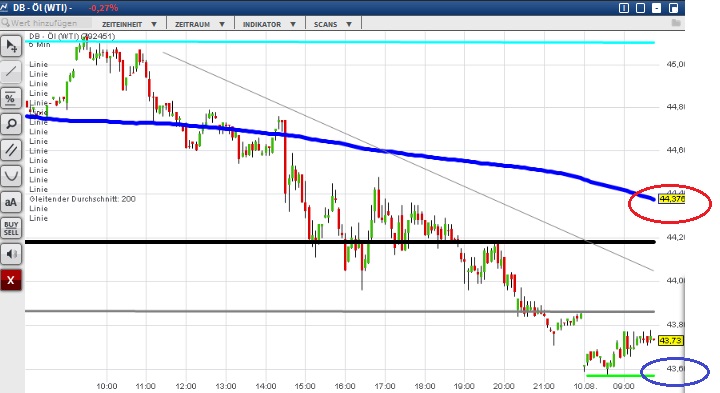Click the yellow 44,376 price tag
Screen dimensions: 720x393
tap(671, 199)
